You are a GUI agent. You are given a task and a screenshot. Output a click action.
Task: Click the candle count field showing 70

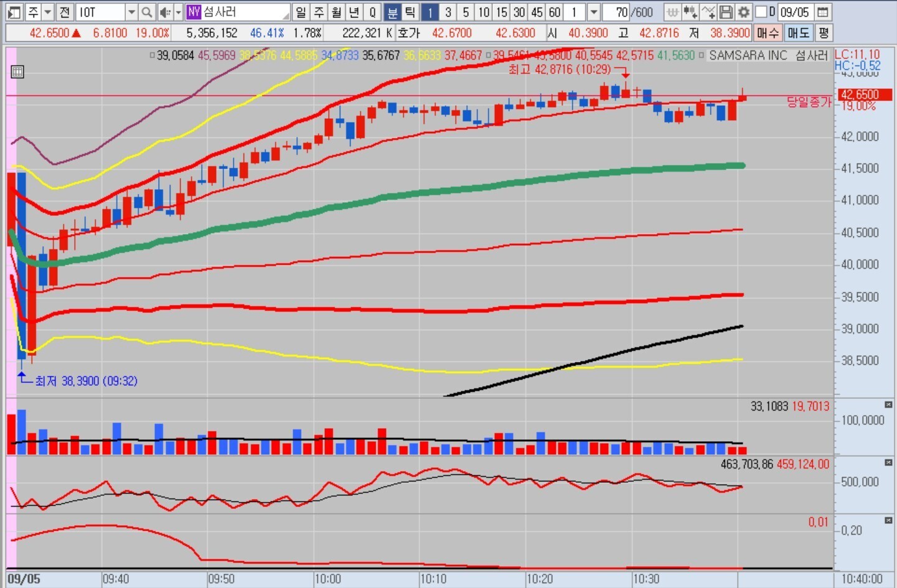tap(616, 12)
